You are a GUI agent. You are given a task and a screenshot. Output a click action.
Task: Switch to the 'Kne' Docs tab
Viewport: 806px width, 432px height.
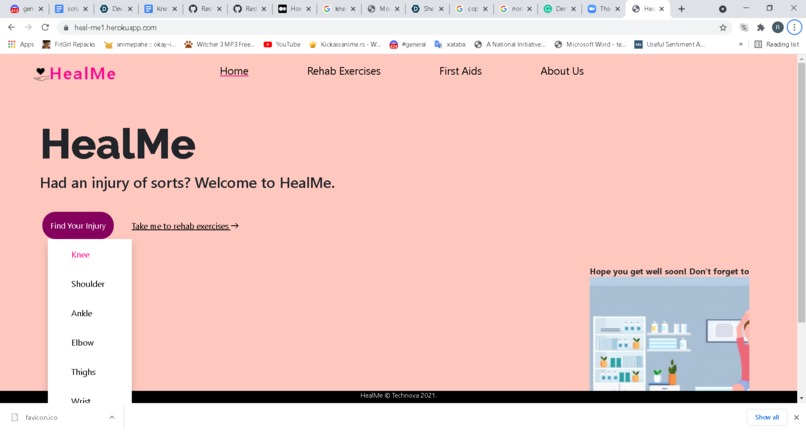[x=161, y=9]
